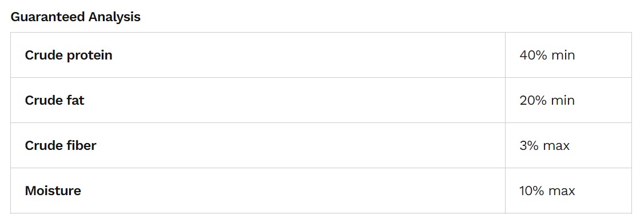
Task: Click the 20% number in the fat row
Action: [533, 100]
